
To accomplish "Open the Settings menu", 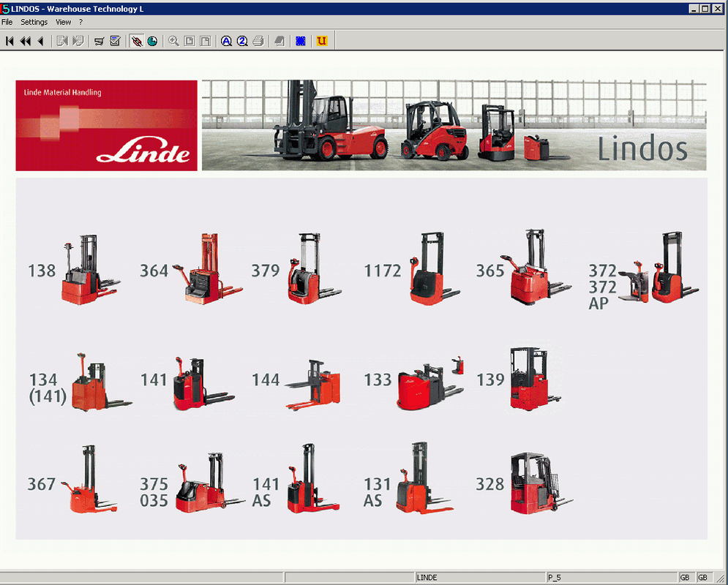I will 34,22.
